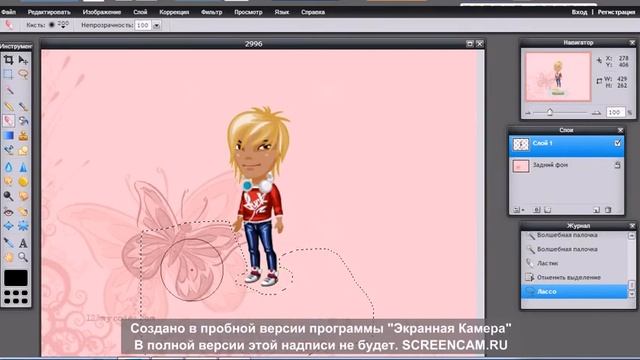Select the Colorpicker eyedropper tool
Image resolution: width=640 pixels, height=360 pixels.
tap(9, 243)
